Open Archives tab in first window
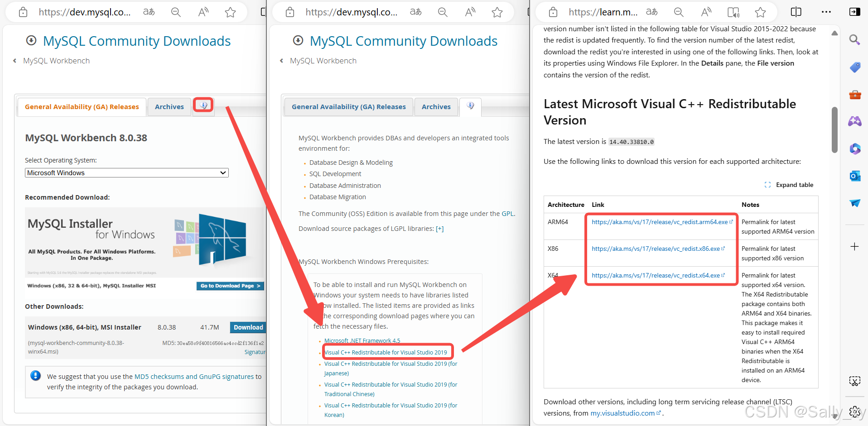868x426 pixels. point(169,107)
